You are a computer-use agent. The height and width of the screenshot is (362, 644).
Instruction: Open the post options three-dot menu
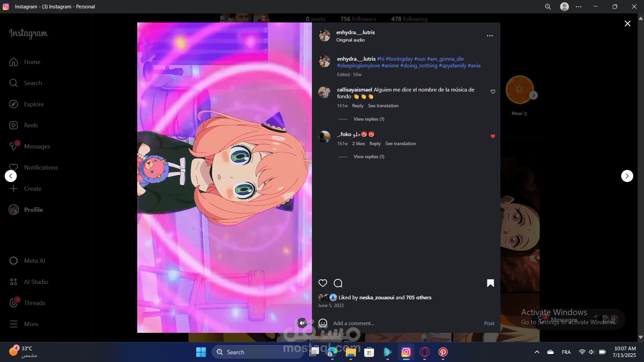490,36
